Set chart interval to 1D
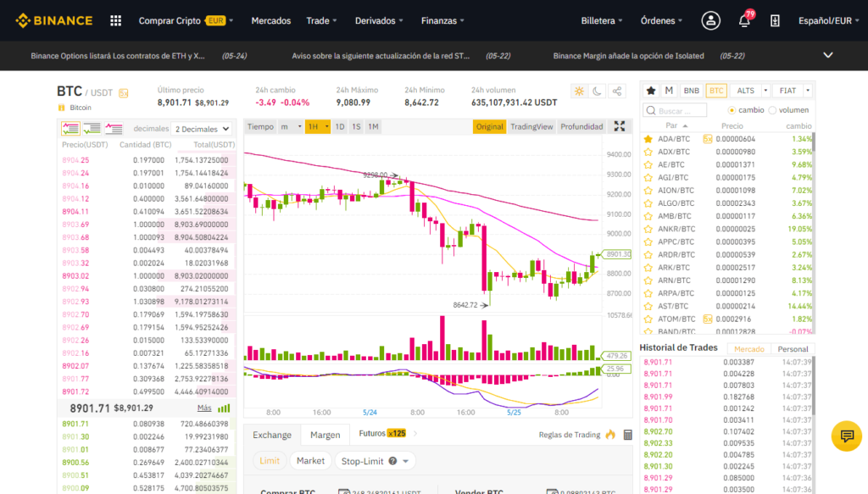868x494 pixels. [340, 127]
